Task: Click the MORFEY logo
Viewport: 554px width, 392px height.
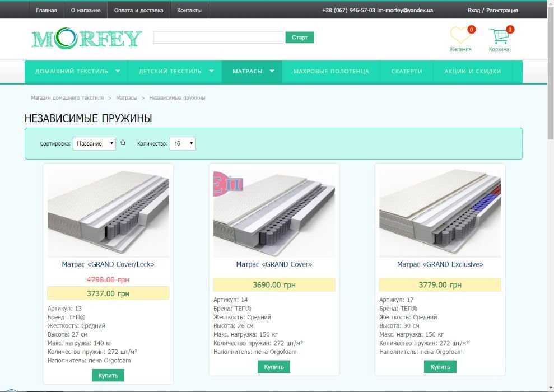Action: [x=87, y=38]
